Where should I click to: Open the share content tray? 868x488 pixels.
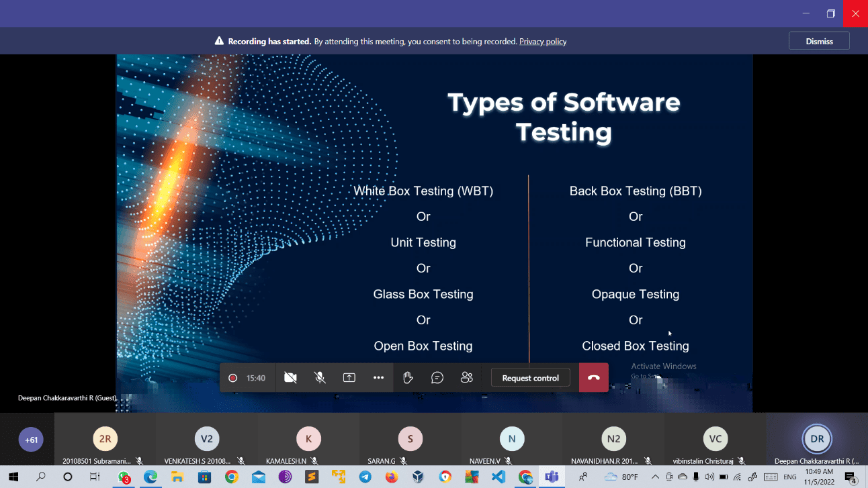[349, 378]
